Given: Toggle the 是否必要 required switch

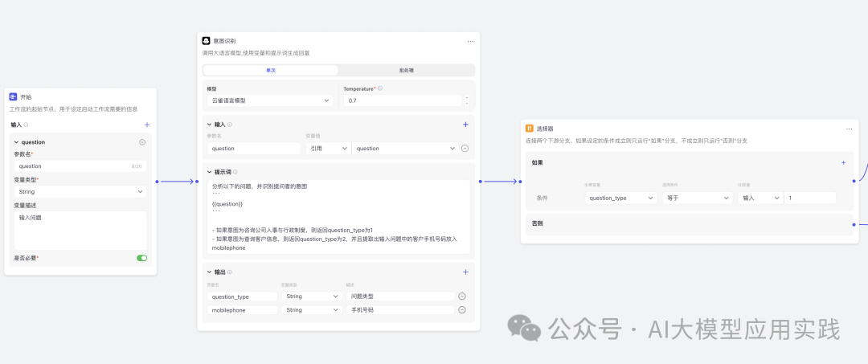Looking at the screenshot, I should point(141,259).
